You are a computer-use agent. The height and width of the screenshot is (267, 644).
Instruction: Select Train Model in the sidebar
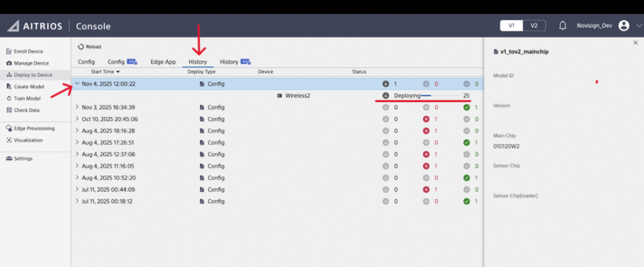point(27,98)
